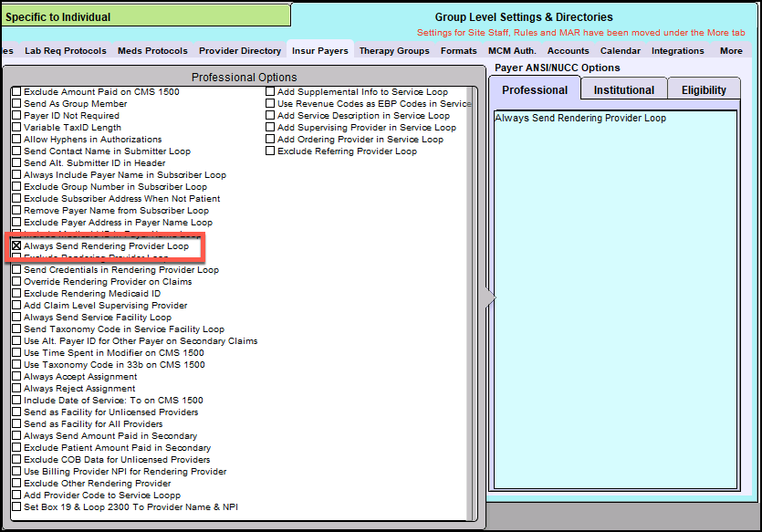
Task: Toggle Add Service Description in Service Loop
Action: coord(270,115)
